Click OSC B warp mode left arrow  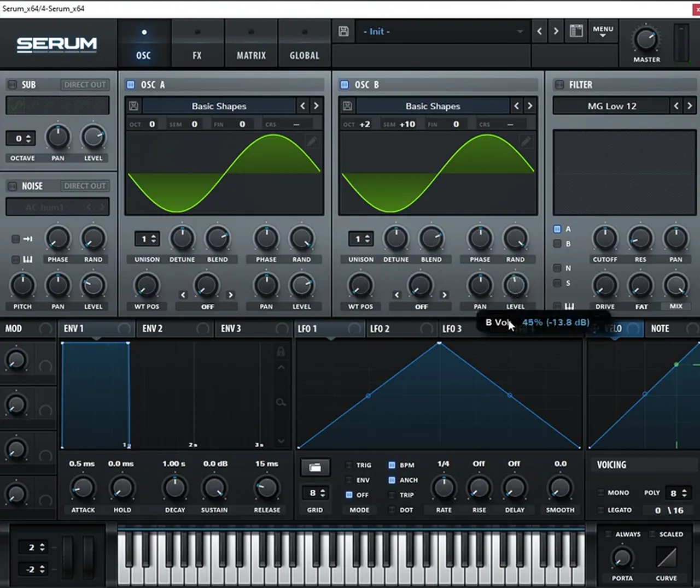[x=397, y=295]
